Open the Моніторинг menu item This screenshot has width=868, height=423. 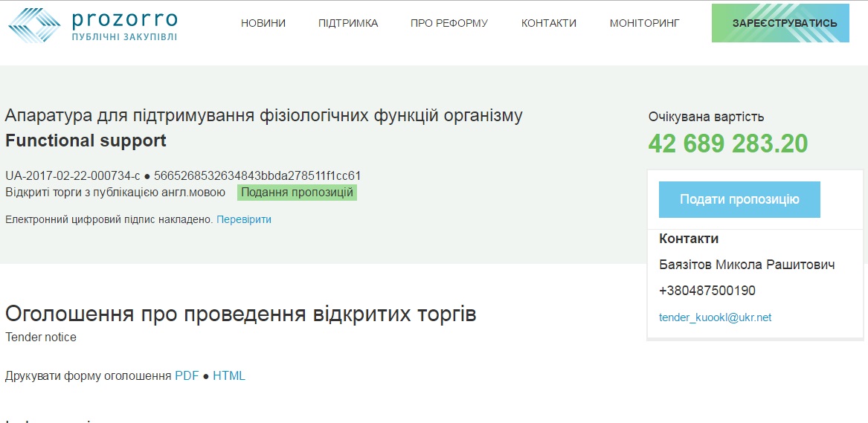point(645,23)
